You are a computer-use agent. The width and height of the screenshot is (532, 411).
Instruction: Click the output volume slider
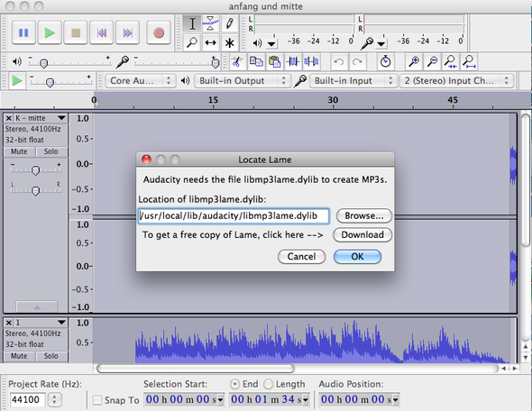(x=70, y=61)
